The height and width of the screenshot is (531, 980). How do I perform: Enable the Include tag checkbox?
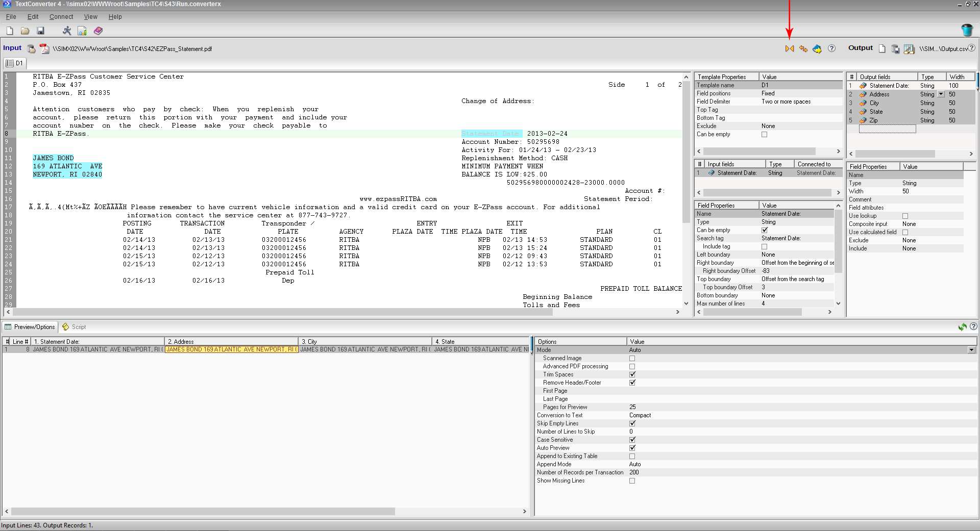pyautogui.click(x=765, y=247)
